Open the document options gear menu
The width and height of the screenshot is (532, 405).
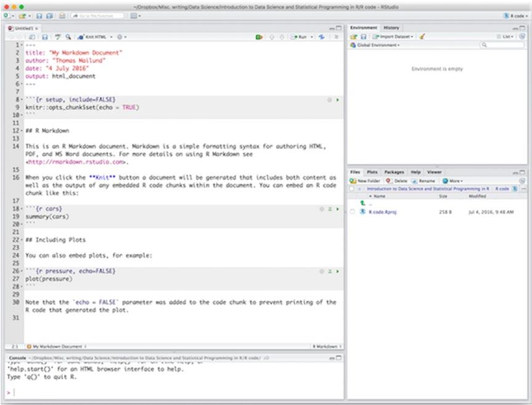coord(121,37)
